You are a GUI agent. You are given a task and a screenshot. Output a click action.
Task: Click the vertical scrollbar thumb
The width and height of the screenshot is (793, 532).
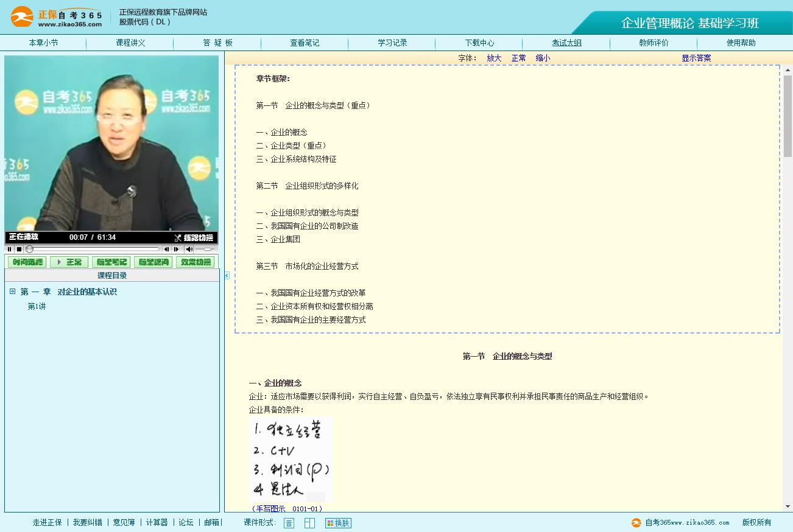click(788, 116)
